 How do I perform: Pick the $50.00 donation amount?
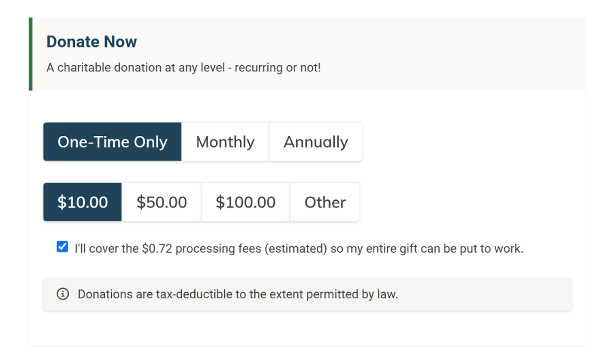(x=162, y=202)
